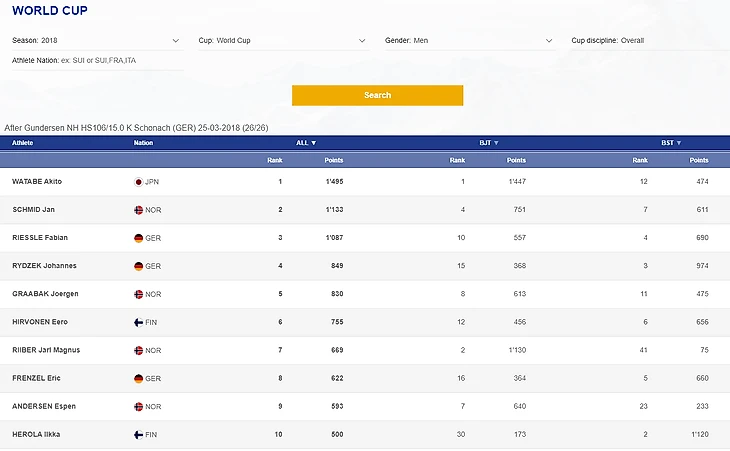Screen dimensions: 730x451
Task: Click Finland flag in HEROLA Ilkka row
Action: point(139,435)
